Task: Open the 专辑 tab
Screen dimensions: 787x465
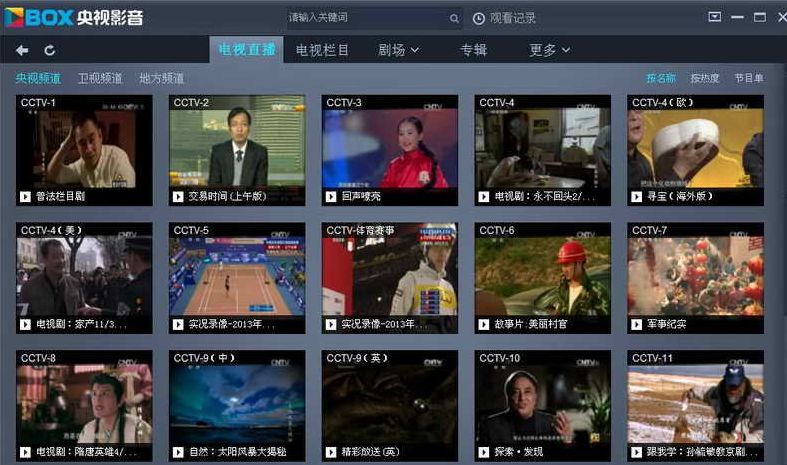Action: (473, 50)
